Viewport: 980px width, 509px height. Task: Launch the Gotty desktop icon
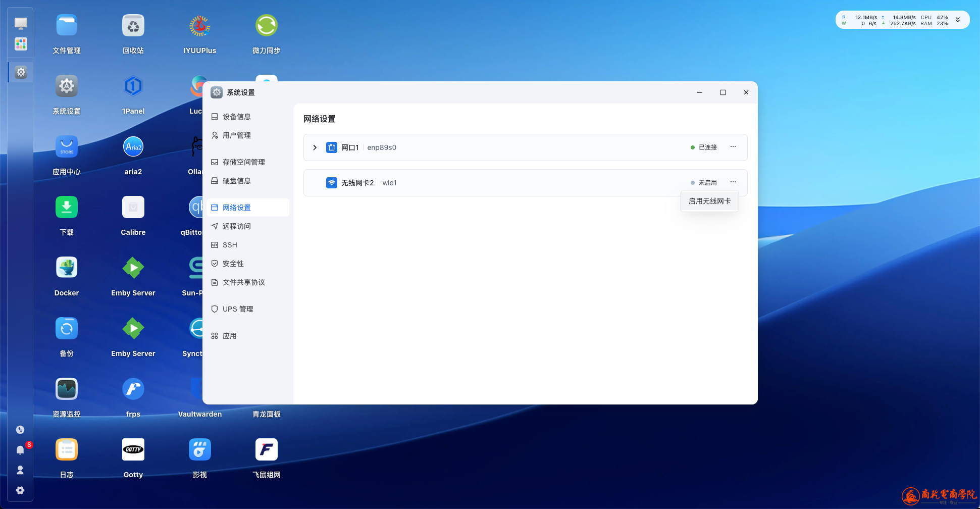tap(133, 449)
